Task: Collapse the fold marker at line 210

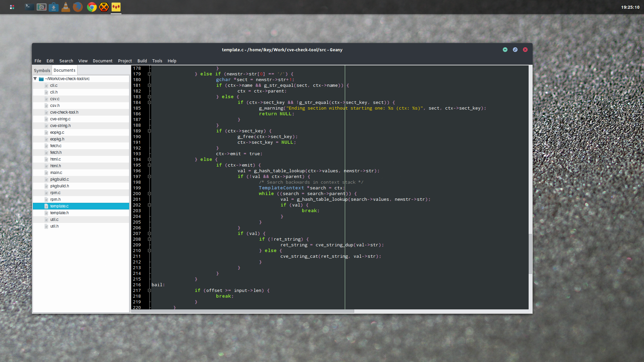Action: 149,251
